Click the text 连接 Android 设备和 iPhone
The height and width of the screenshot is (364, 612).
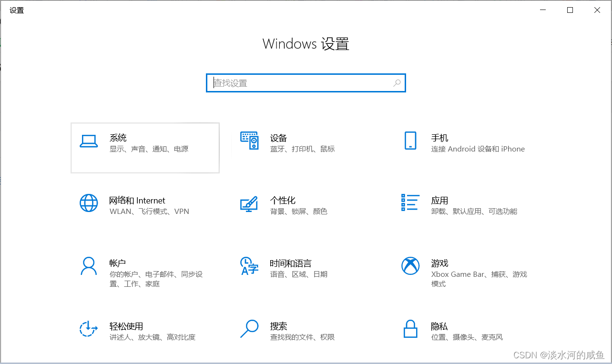pos(478,149)
